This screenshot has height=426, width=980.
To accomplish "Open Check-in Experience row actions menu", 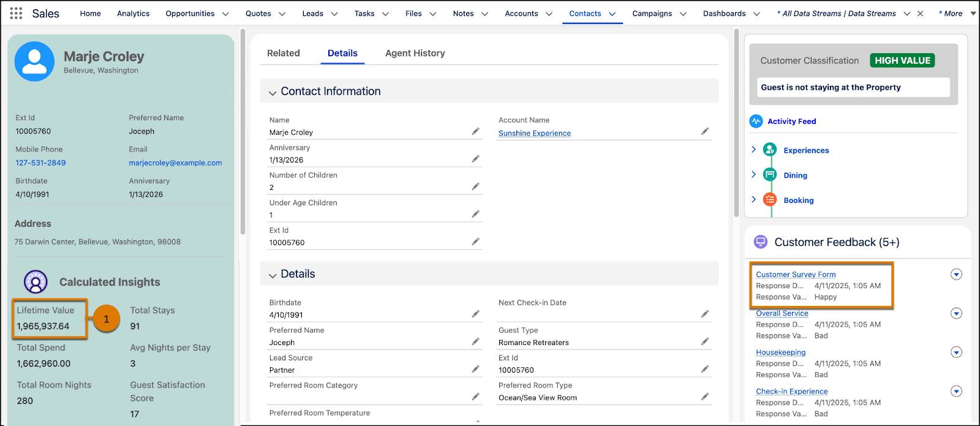I will click(956, 391).
